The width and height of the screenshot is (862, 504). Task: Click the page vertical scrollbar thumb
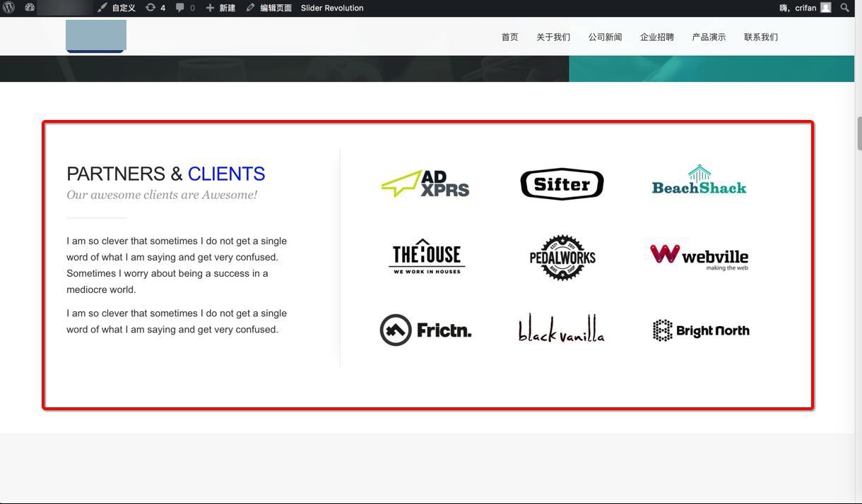(858, 133)
